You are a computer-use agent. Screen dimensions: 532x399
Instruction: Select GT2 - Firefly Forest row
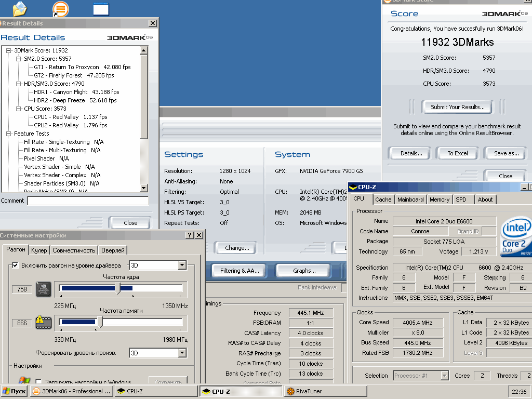[x=74, y=75]
